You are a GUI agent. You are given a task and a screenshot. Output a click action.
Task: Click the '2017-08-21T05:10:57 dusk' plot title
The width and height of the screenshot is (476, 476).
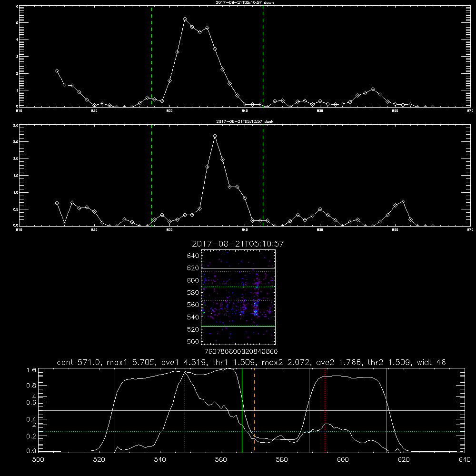(x=245, y=121)
